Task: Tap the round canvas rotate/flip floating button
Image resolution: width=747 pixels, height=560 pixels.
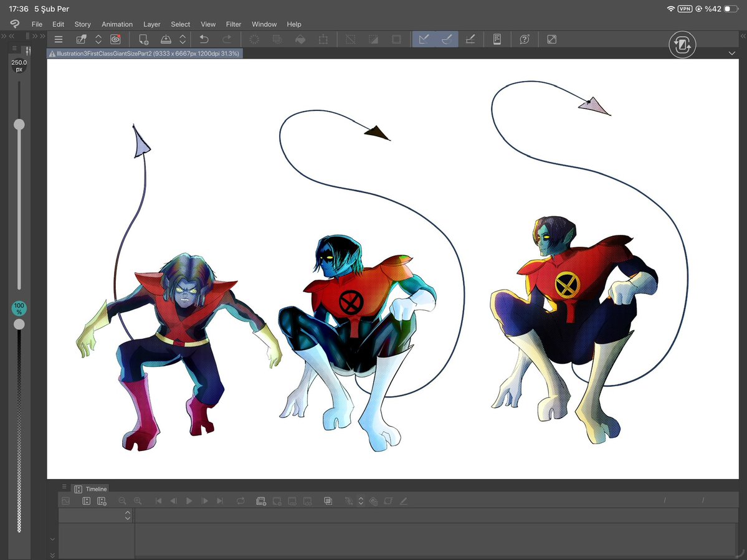Action: (682, 45)
